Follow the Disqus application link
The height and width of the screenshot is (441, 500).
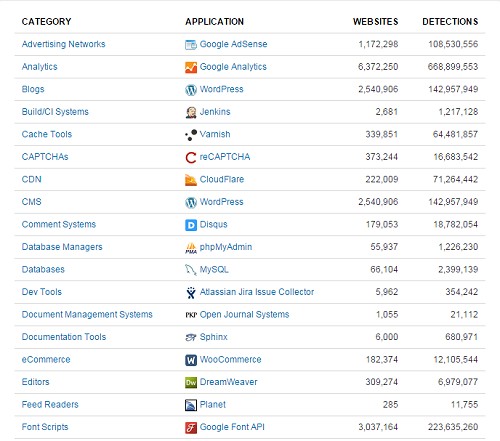pos(213,224)
